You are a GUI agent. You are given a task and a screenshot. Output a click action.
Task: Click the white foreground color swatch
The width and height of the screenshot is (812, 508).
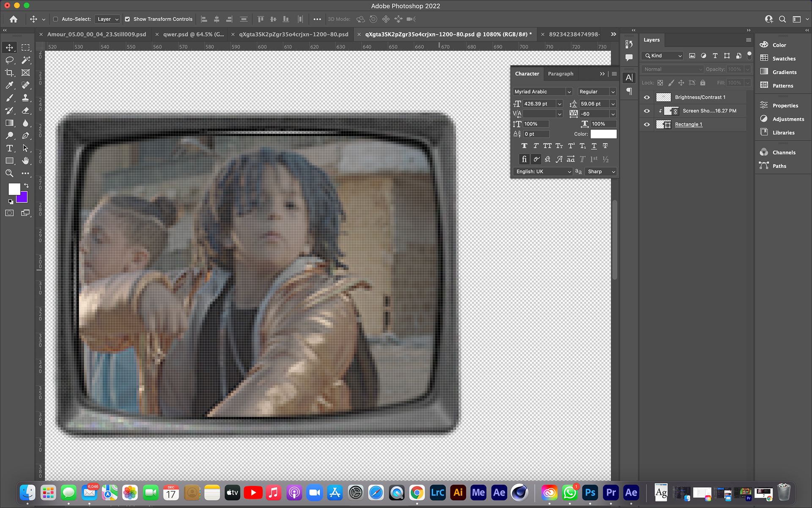[x=14, y=189]
